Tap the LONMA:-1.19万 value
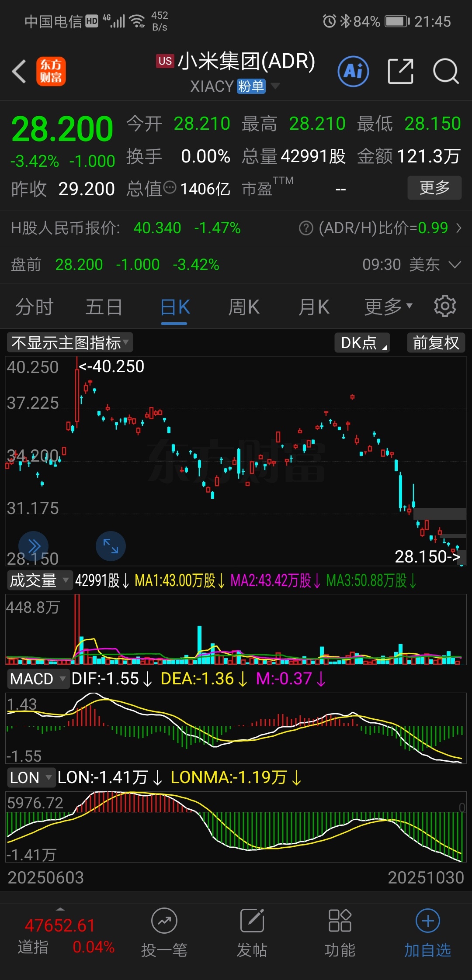472x980 pixels. (236, 778)
